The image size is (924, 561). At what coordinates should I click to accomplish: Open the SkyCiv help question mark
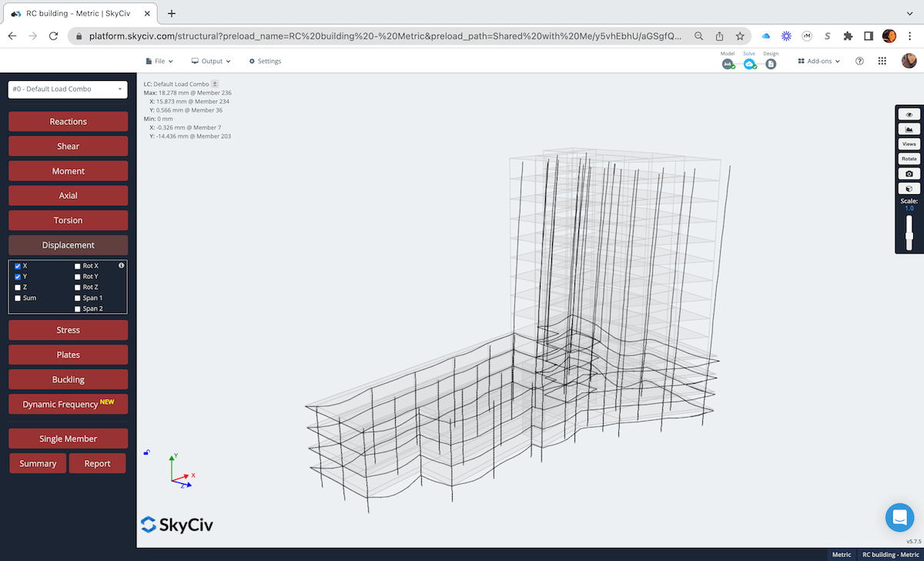[x=859, y=61]
